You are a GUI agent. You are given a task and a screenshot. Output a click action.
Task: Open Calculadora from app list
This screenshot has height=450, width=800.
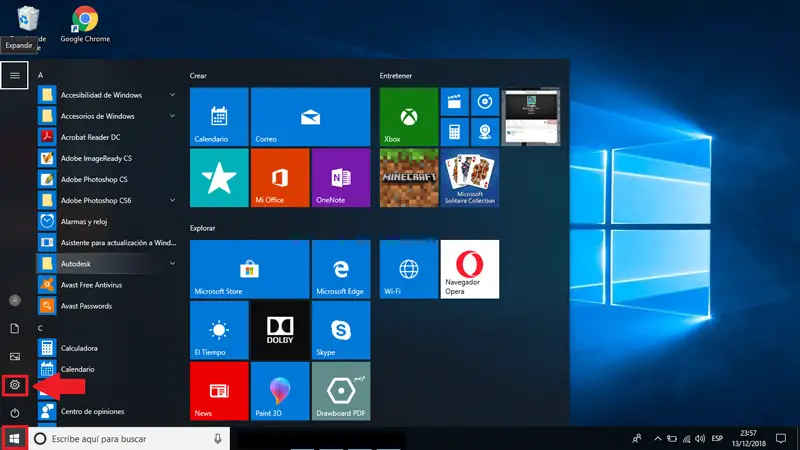coord(107,348)
